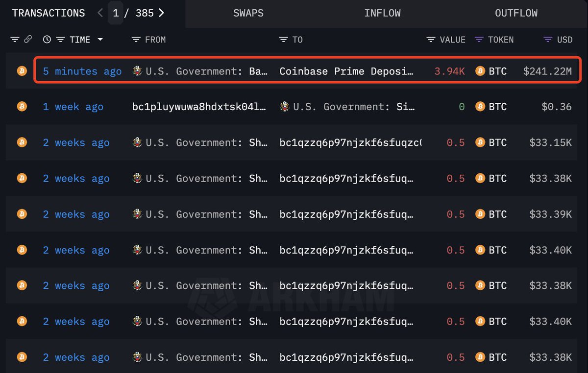Switch to the INFLOW tab
Viewport: 588px width, 373px height.
pos(383,13)
